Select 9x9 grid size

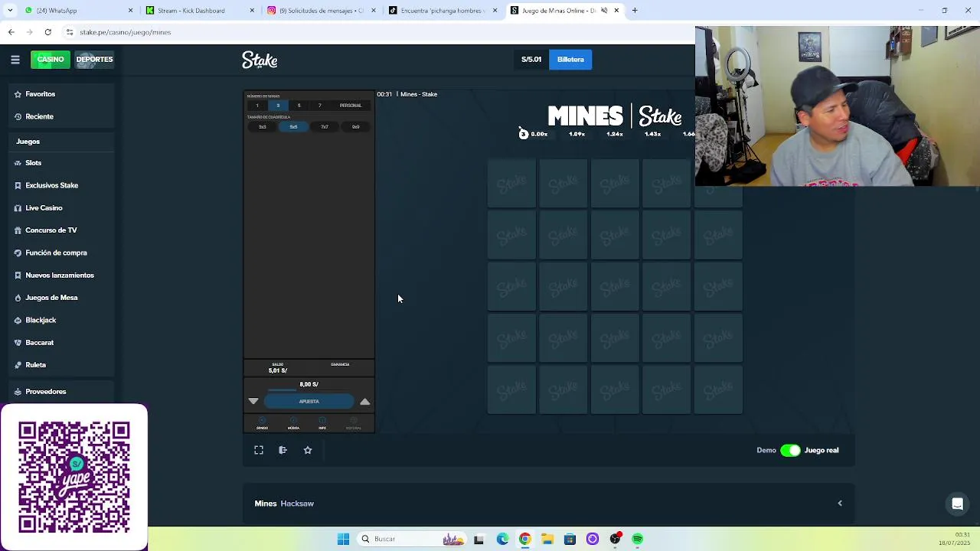click(x=355, y=127)
